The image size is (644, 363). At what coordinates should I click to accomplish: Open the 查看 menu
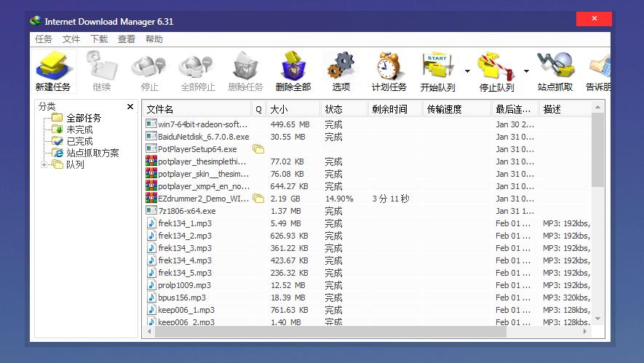[127, 39]
